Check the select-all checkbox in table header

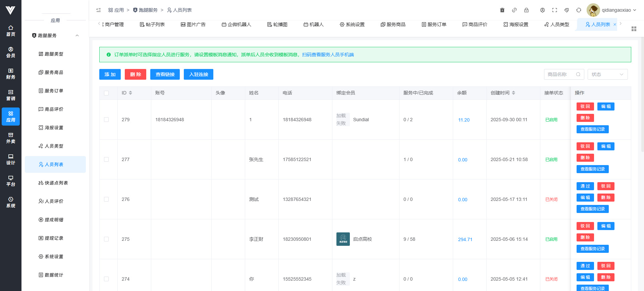106,93
